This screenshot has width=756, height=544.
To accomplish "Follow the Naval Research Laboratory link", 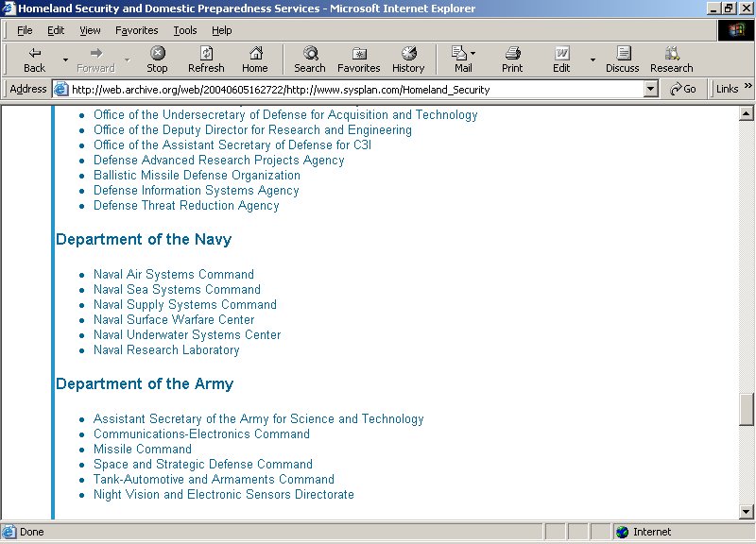I will (166, 350).
